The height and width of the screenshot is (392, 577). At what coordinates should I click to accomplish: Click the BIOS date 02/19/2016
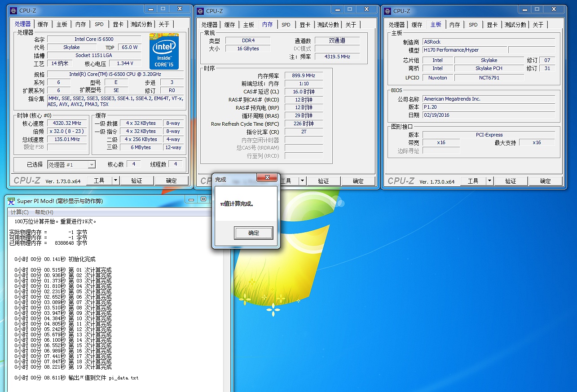[x=489, y=115]
